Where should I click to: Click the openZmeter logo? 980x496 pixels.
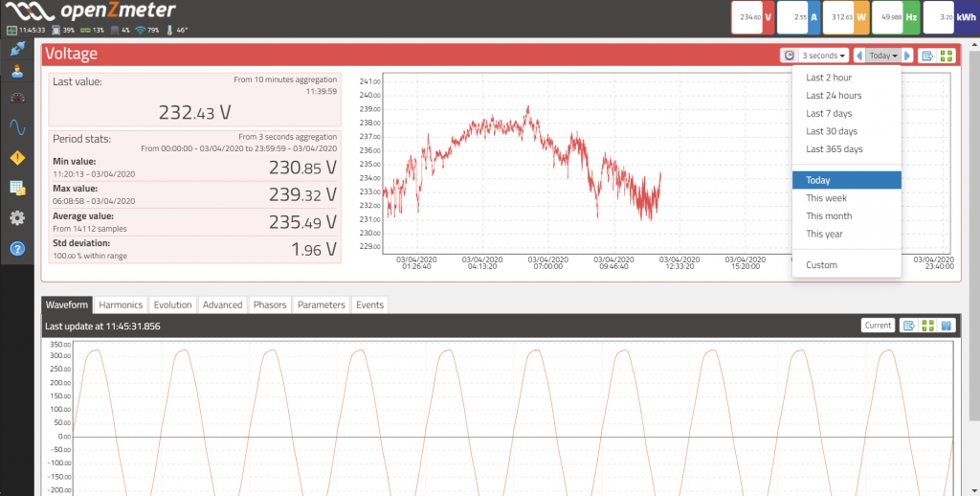pyautogui.click(x=91, y=11)
